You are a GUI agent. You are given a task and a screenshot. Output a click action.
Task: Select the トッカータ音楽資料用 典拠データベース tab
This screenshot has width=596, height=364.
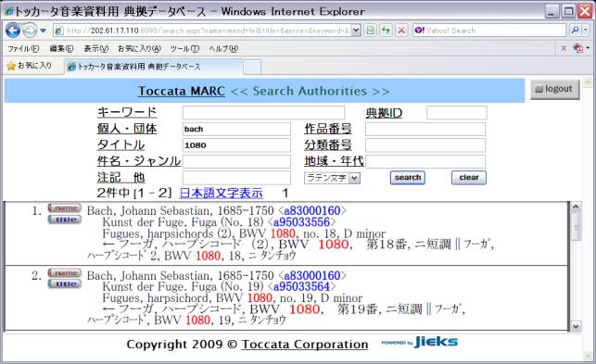[153, 67]
